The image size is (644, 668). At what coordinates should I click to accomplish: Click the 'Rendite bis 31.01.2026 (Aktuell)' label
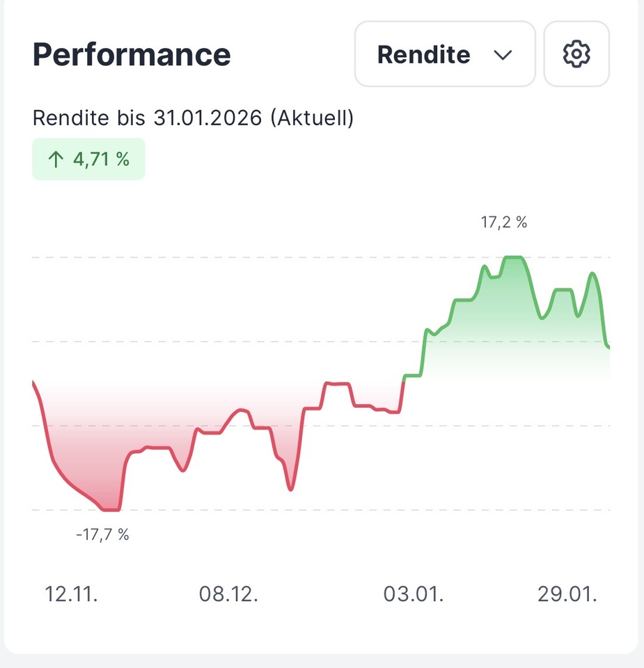[x=194, y=118]
